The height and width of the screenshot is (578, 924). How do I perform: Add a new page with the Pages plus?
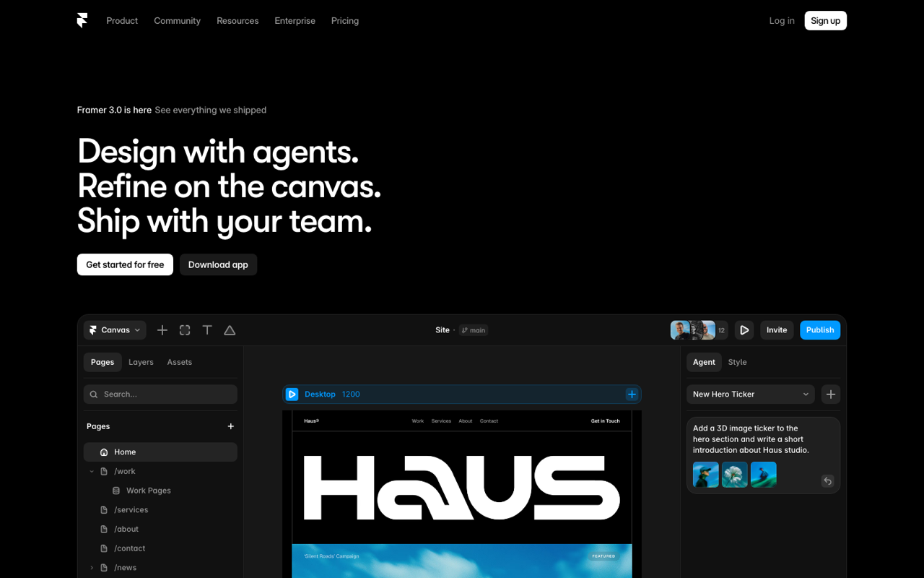231,426
